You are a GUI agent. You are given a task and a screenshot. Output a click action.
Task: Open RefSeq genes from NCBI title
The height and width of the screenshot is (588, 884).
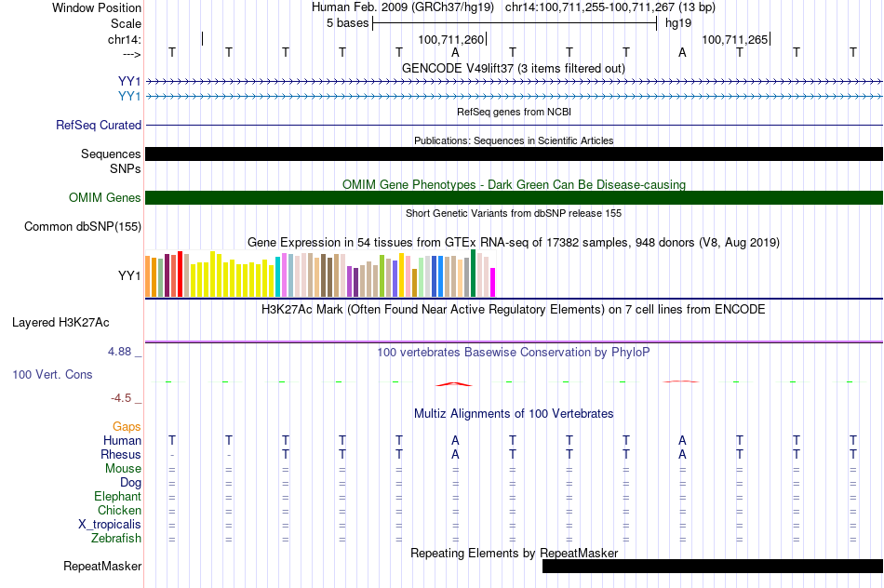click(x=514, y=112)
